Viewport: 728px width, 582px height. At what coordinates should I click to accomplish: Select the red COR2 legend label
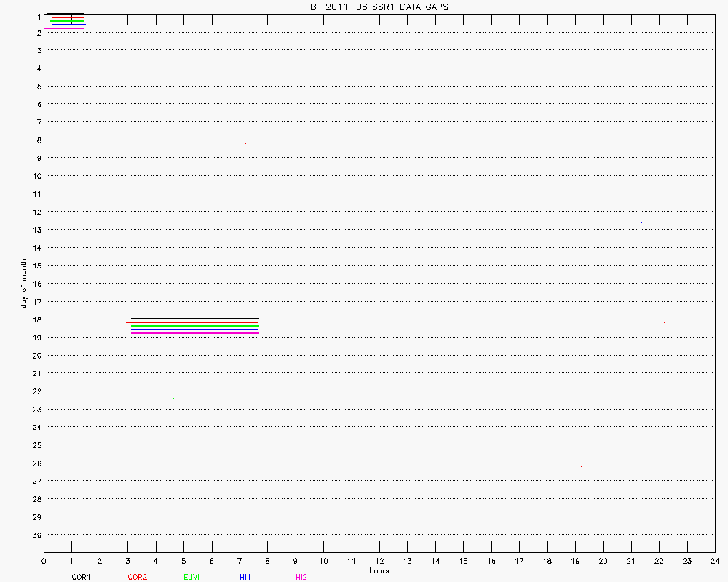tap(137, 577)
